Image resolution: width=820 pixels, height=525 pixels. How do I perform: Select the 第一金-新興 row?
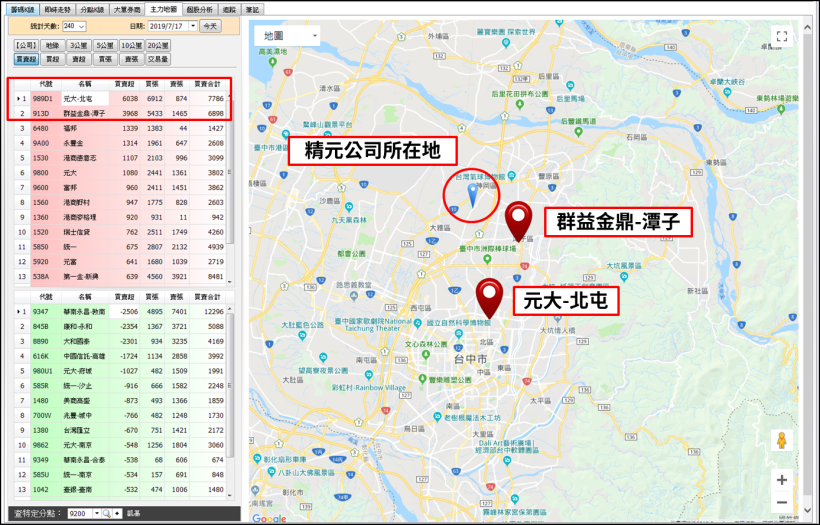point(120,276)
